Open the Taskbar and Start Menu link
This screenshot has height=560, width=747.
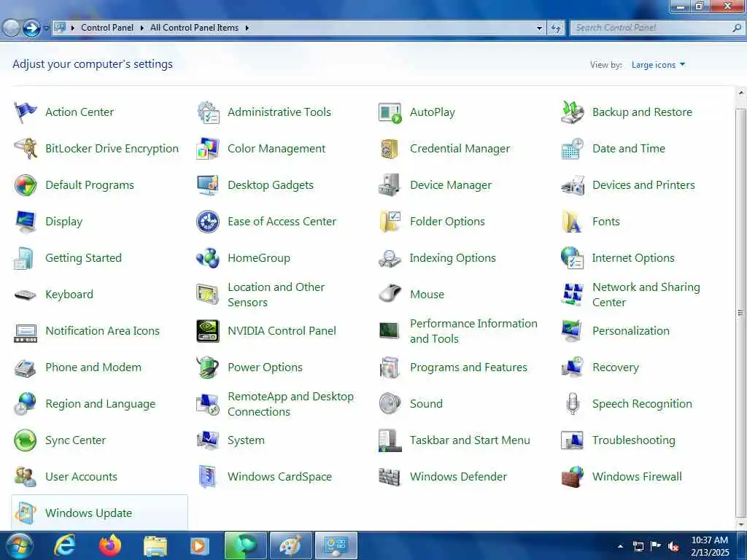click(x=470, y=440)
